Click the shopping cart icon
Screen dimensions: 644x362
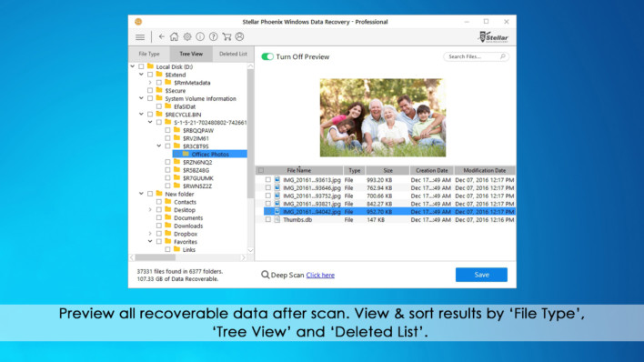226,36
